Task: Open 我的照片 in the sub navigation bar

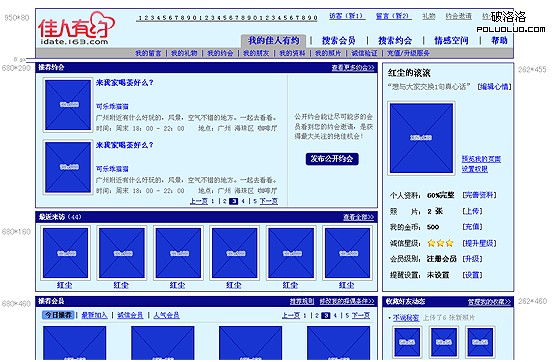Action: pos(328,53)
